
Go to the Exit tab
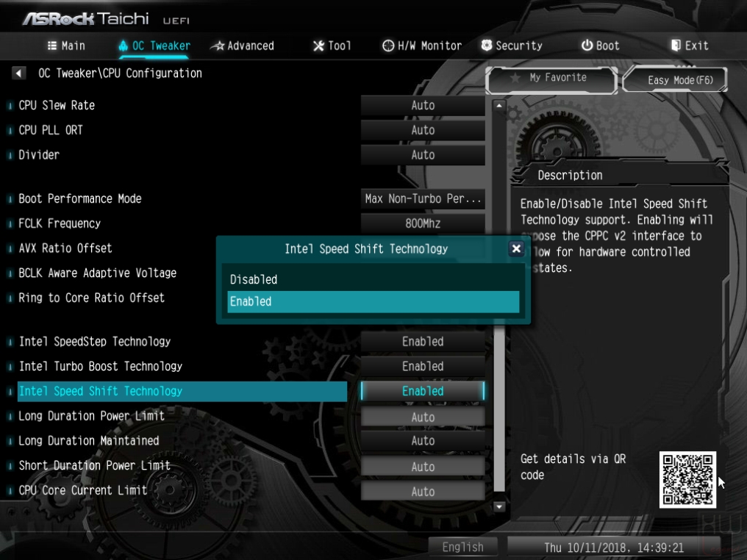(x=690, y=46)
